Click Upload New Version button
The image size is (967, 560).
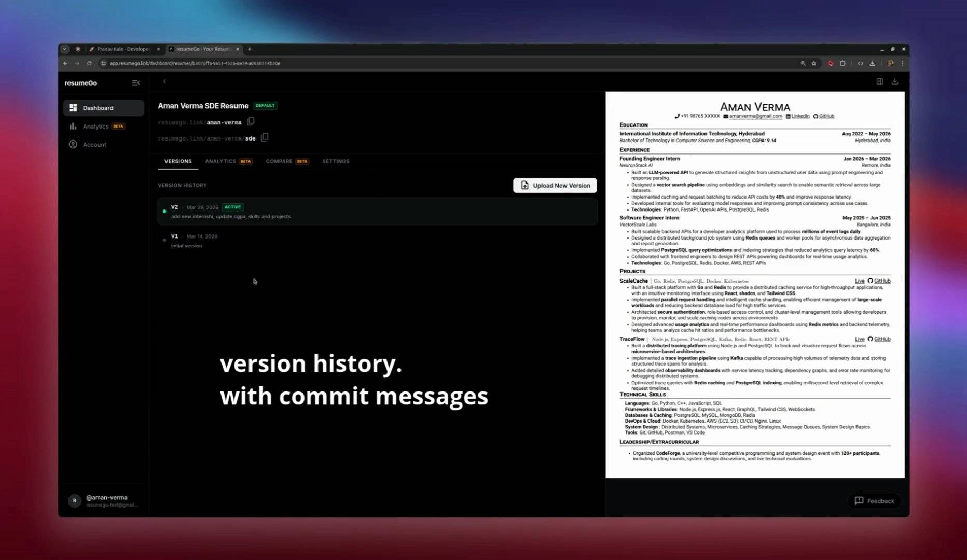coord(555,185)
